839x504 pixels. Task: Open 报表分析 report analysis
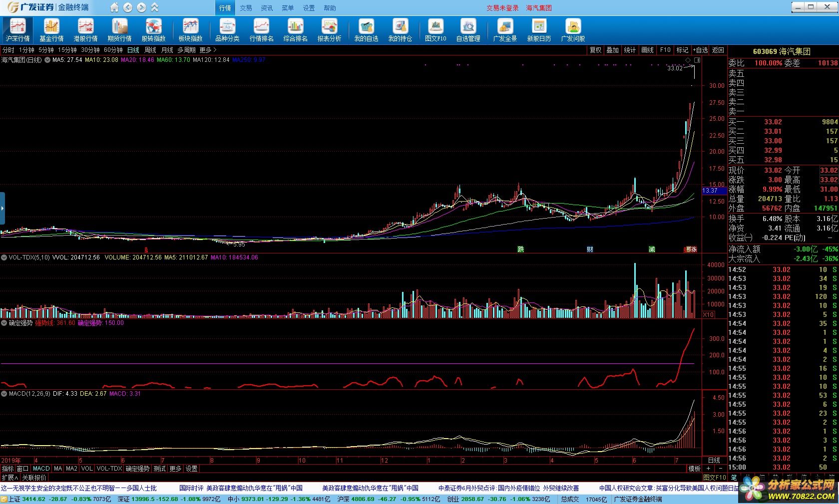pos(329,30)
